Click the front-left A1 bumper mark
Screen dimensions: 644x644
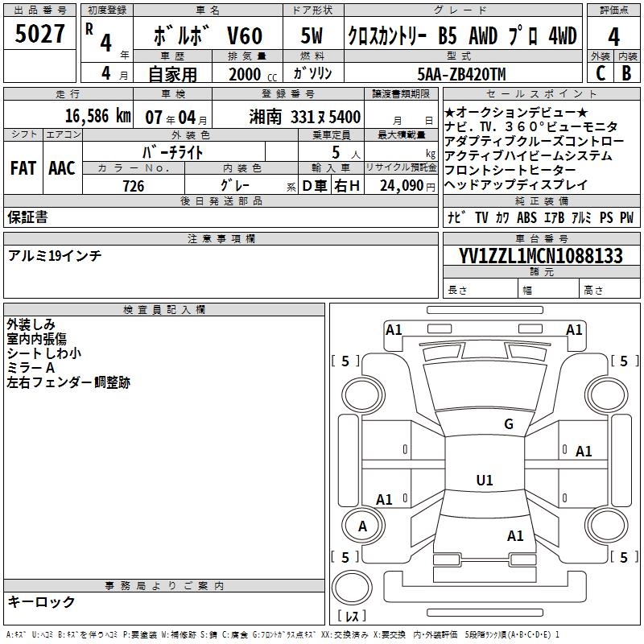[394, 330]
